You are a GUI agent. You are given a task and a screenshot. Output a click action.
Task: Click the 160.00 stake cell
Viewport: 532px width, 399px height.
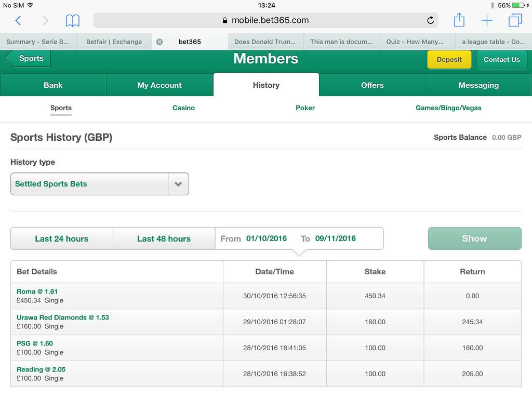click(375, 322)
